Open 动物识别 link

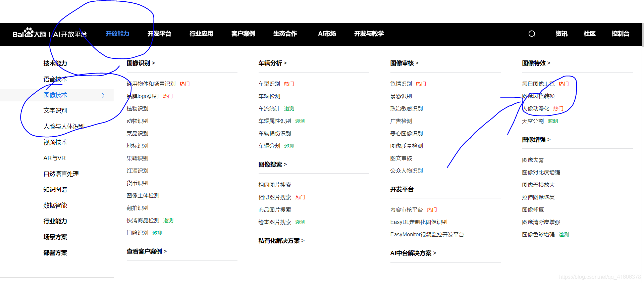pos(138,121)
